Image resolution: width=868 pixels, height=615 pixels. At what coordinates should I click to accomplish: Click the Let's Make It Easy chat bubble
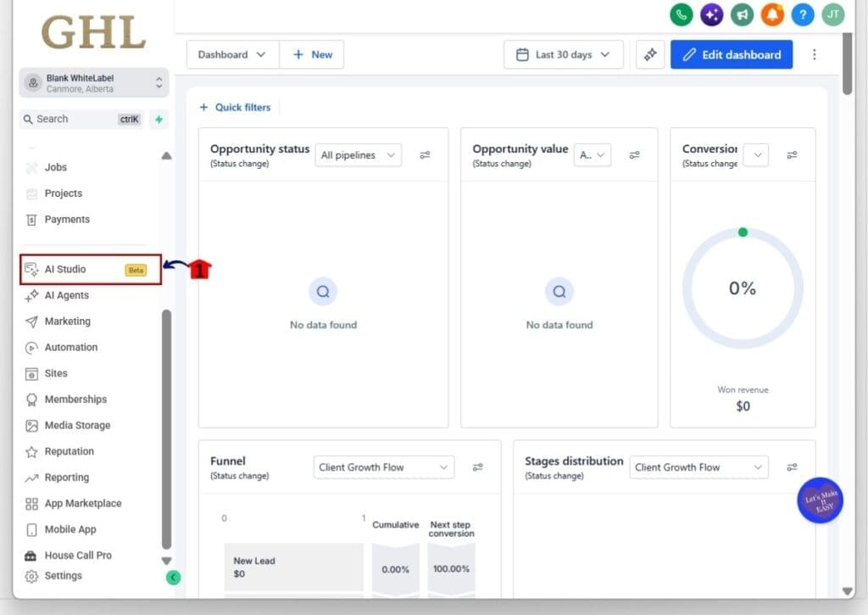[820, 500]
